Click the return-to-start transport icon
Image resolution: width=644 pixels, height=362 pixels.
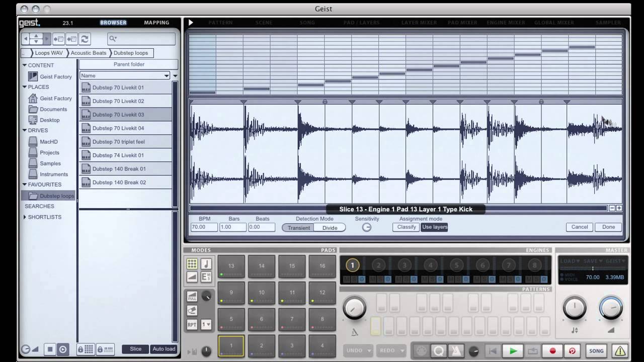(493, 351)
